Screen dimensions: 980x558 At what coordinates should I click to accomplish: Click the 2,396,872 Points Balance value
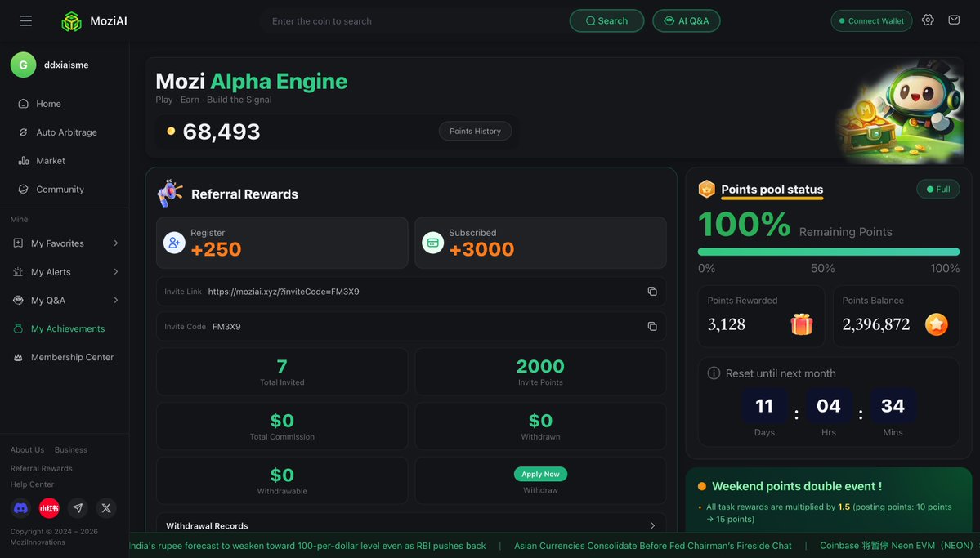[x=875, y=324]
